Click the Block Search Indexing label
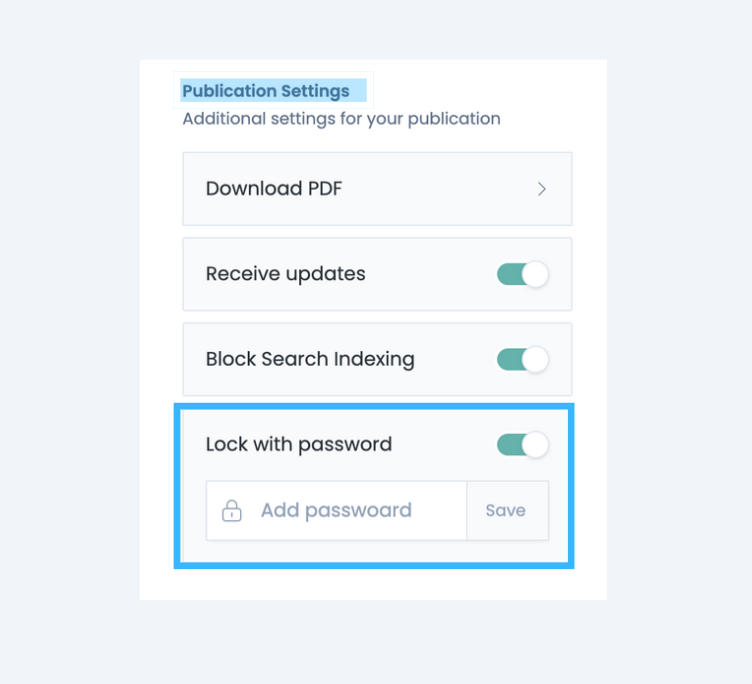 click(310, 359)
